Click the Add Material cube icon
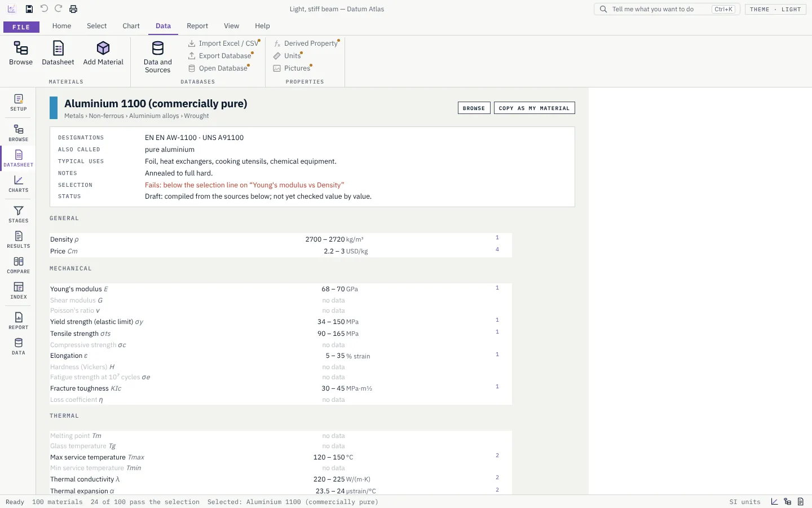 click(x=103, y=48)
